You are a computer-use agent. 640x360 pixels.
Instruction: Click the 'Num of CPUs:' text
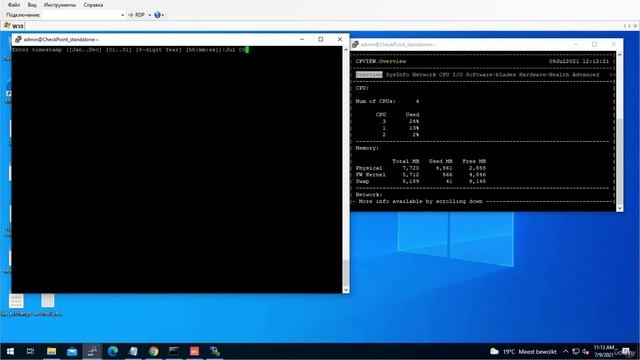coord(376,101)
